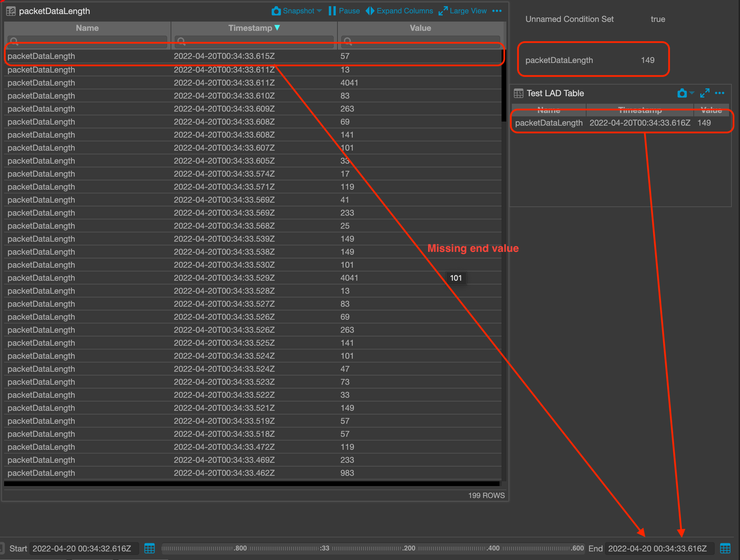Take a snapshot of Test LAD Table

point(682,93)
